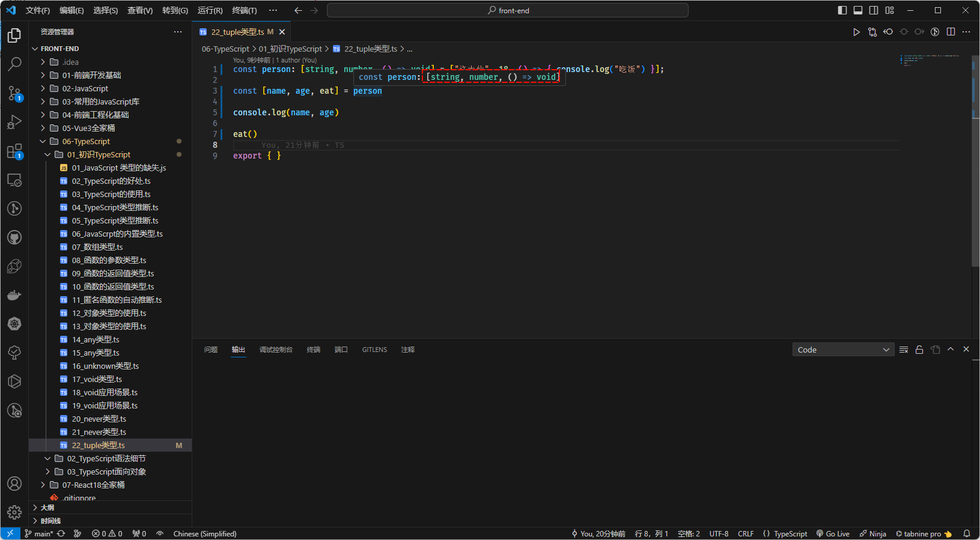Open the Code output channel dropdown
The image size is (980, 540).
coord(842,350)
